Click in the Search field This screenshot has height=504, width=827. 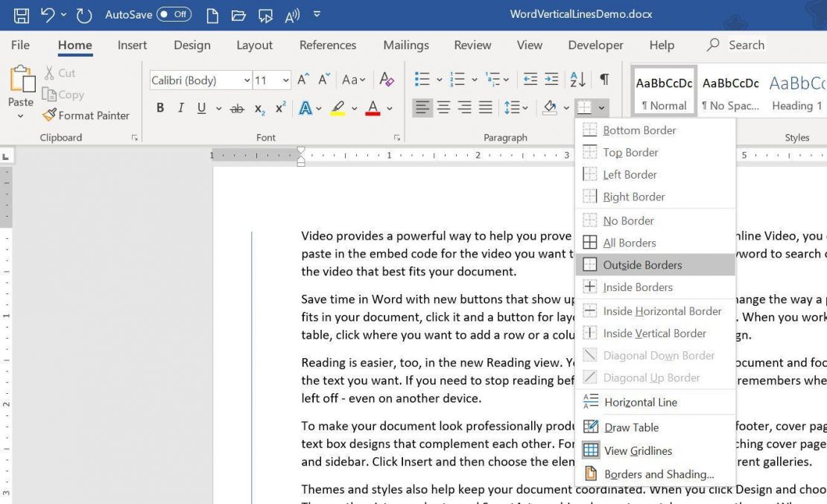(x=745, y=45)
